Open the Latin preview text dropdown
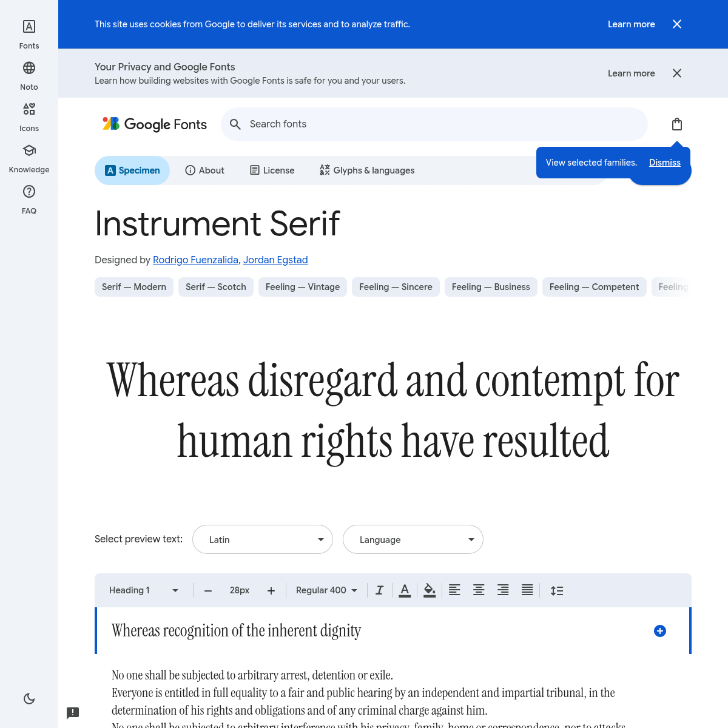Viewport: 728px width, 728px height. click(x=263, y=539)
